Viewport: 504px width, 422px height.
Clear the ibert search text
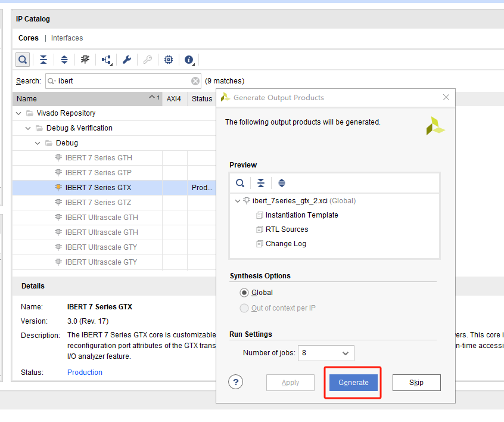coord(195,81)
